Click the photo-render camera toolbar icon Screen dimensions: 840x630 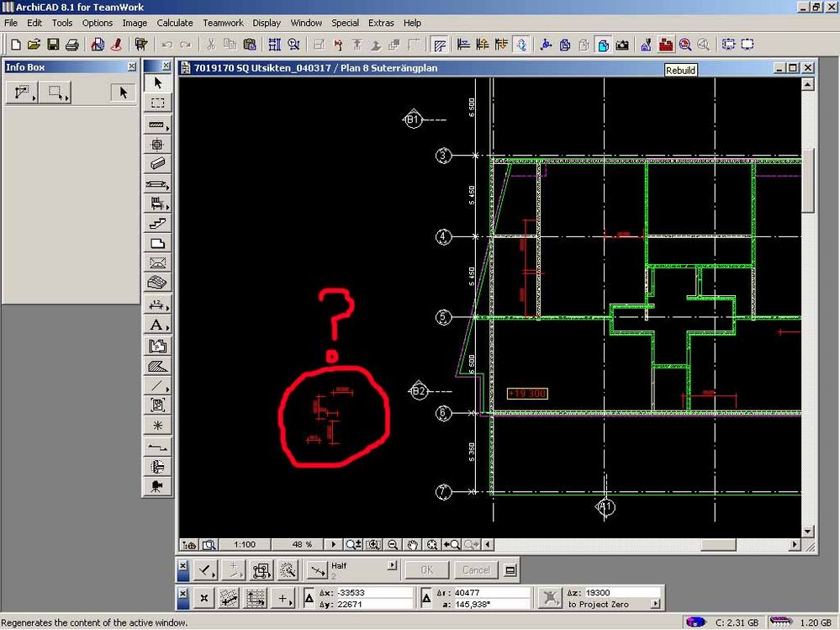pyautogui.click(x=622, y=45)
